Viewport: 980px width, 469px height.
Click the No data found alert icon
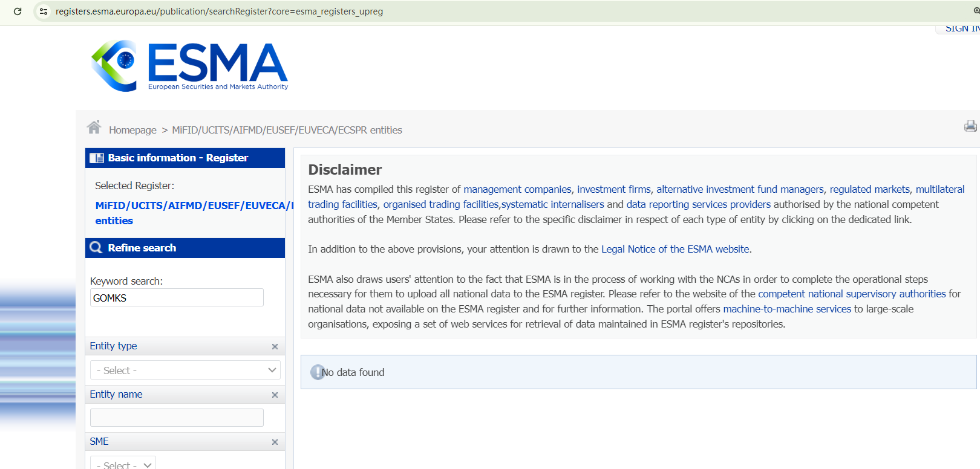pos(317,372)
